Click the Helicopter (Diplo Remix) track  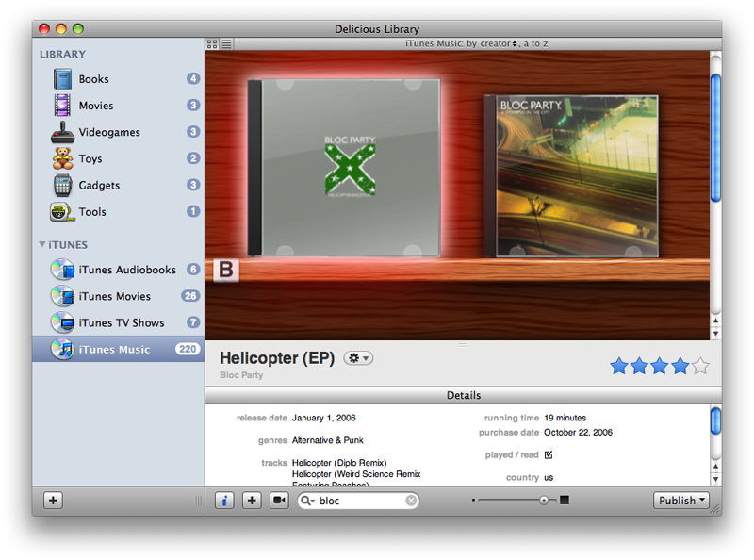[339, 463]
